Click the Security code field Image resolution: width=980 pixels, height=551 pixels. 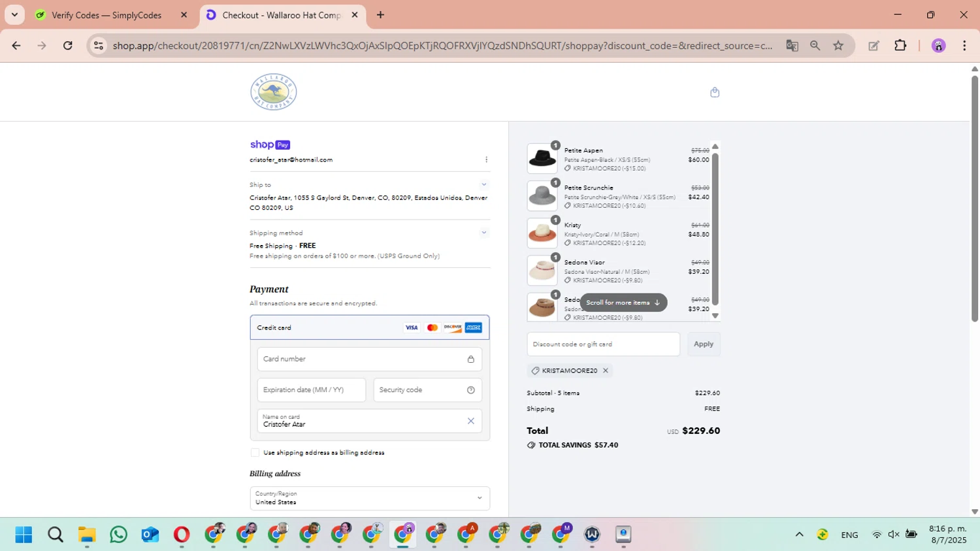[x=427, y=390]
